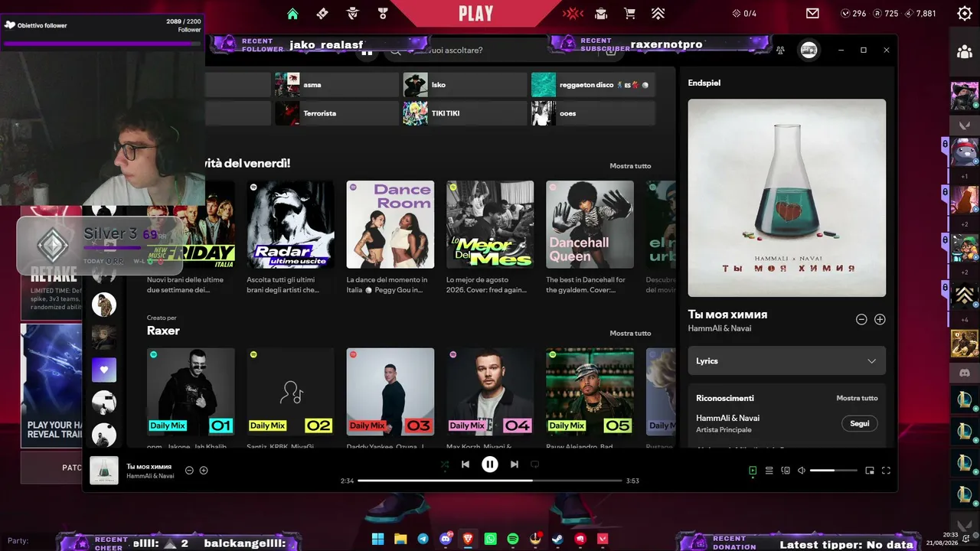Open the ooes tile
The width and height of the screenshot is (980, 551).
click(x=593, y=113)
